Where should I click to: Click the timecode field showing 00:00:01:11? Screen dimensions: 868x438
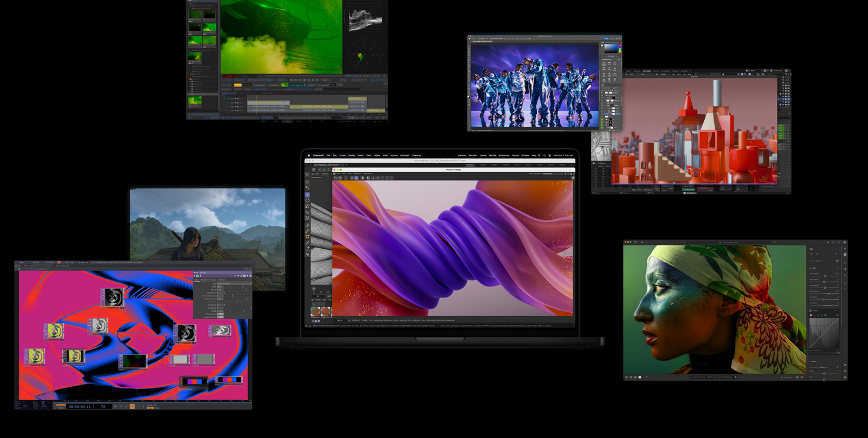click(80, 407)
